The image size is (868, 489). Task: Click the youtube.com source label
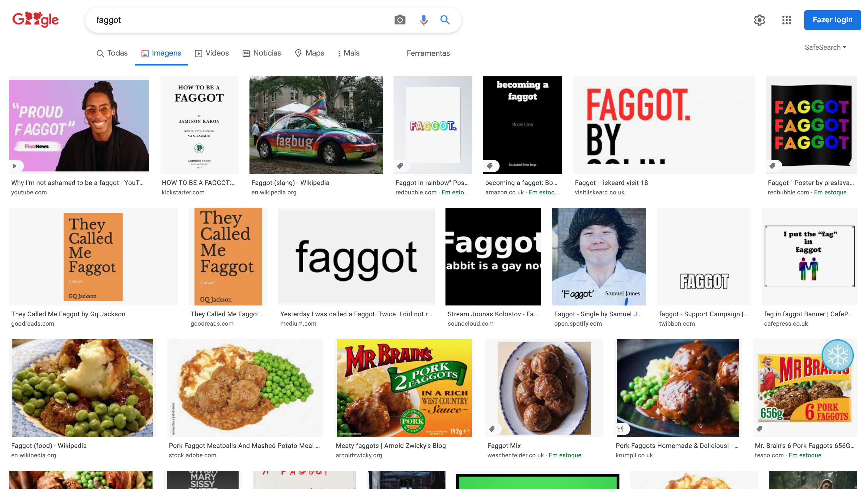(29, 192)
